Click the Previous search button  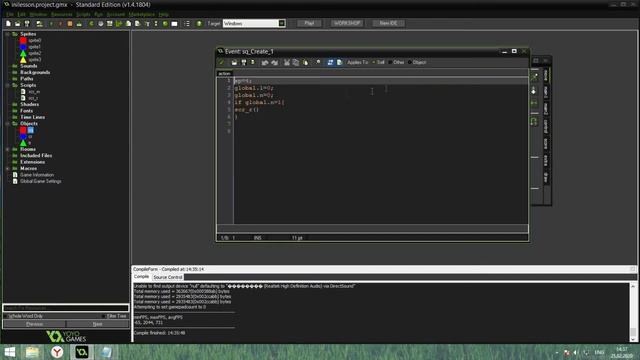(34, 324)
